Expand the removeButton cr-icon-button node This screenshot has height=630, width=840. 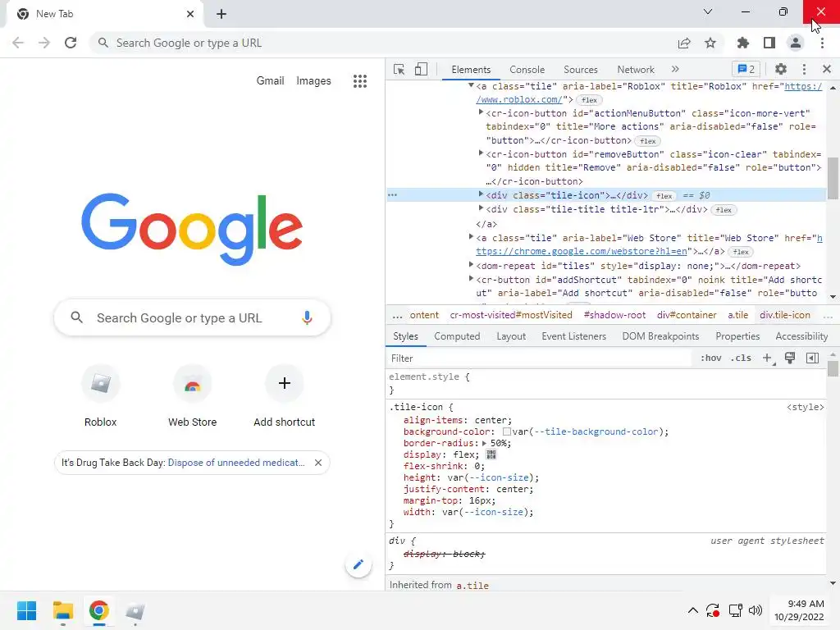point(481,153)
